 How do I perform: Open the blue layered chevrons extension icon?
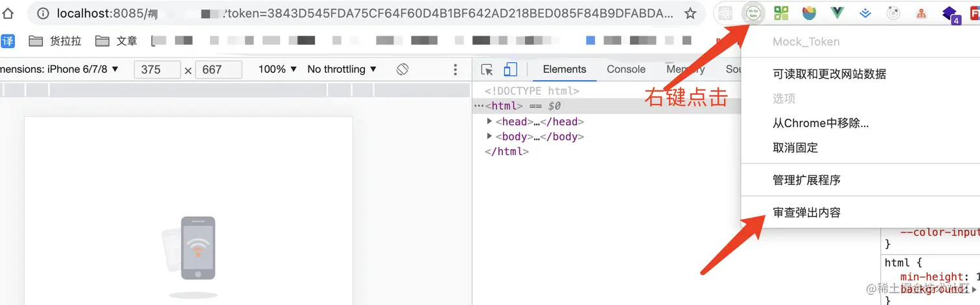pyautogui.click(x=865, y=13)
